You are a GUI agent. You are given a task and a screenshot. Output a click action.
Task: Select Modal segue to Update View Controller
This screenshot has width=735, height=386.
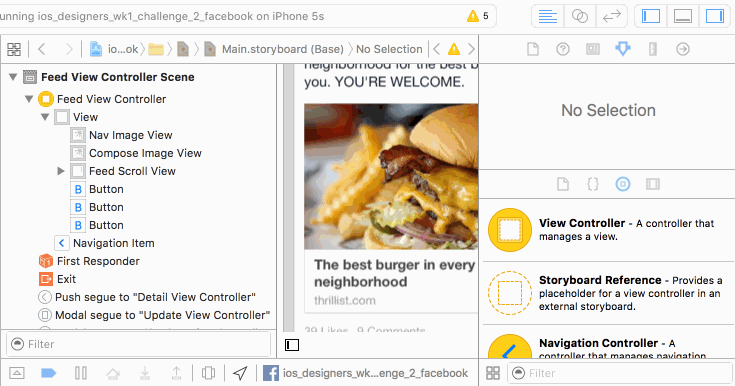[154, 315]
